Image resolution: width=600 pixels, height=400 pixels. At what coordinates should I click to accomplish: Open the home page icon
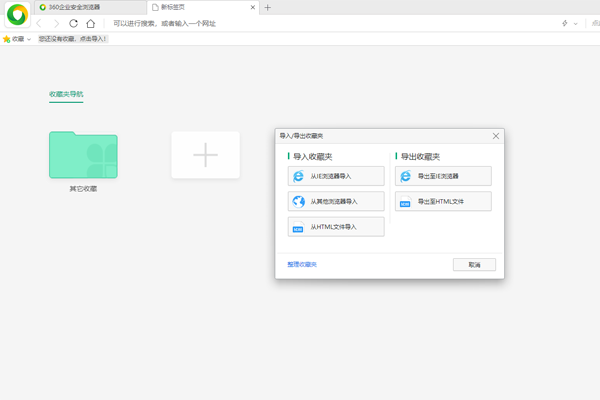[x=91, y=24]
